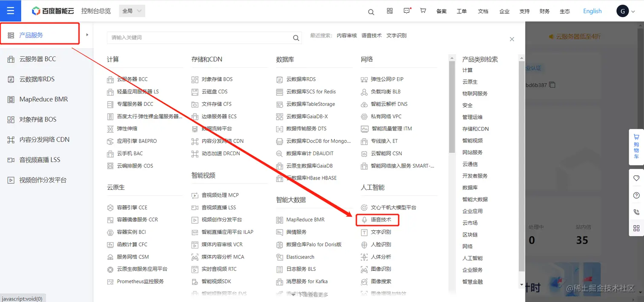
Task: Expand the 产品服务 arrow
Action: 87,35
